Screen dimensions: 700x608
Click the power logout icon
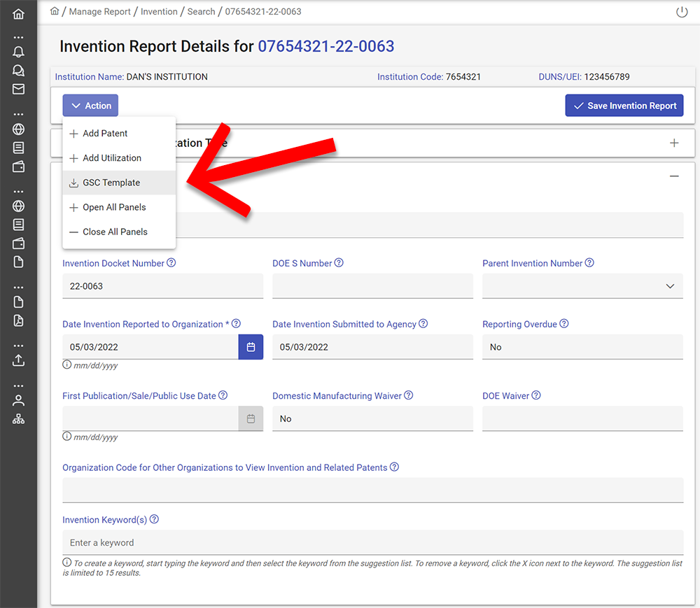coord(682,12)
